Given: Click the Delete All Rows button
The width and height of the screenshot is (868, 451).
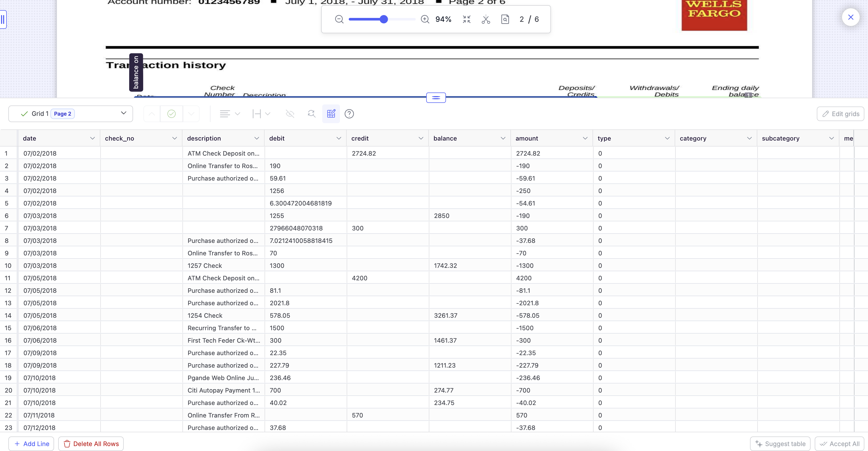Looking at the screenshot, I should click(x=91, y=443).
